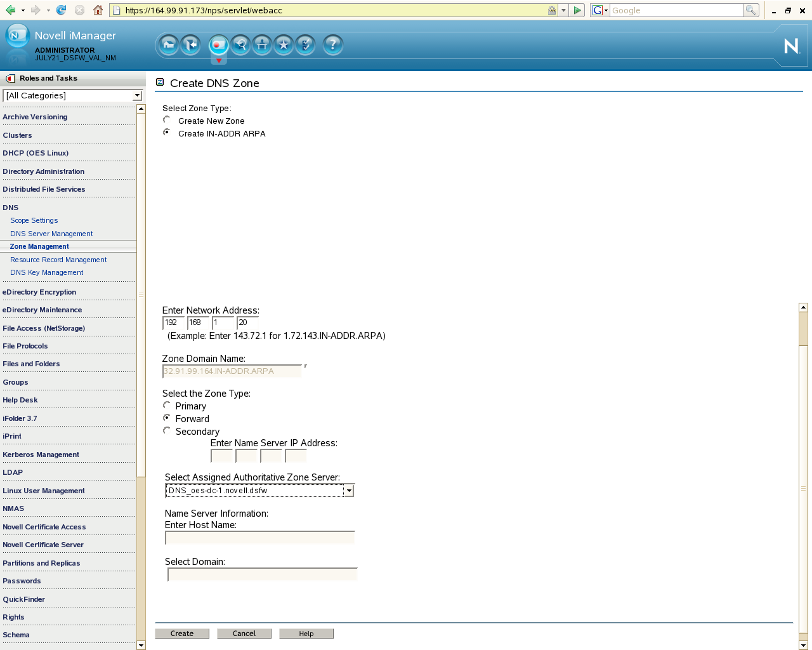Open the Directory Administration category
The width and height of the screenshot is (812, 650).
click(x=43, y=171)
